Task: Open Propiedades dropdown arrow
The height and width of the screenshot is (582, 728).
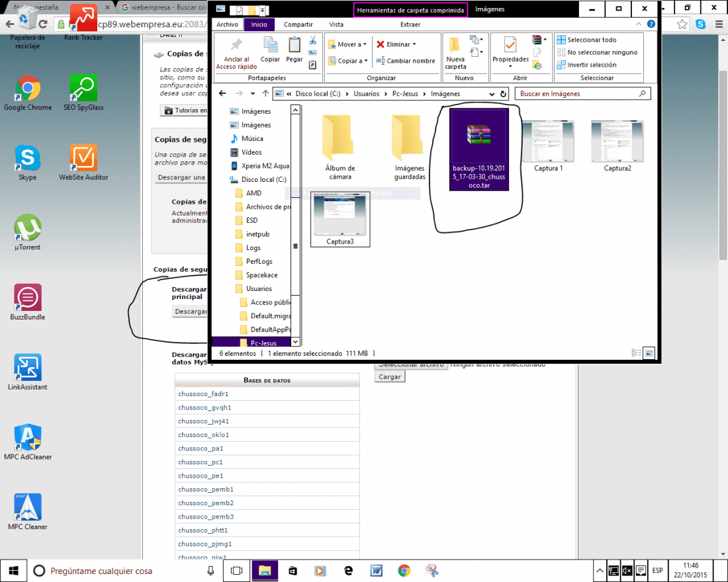Action: tap(510, 66)
